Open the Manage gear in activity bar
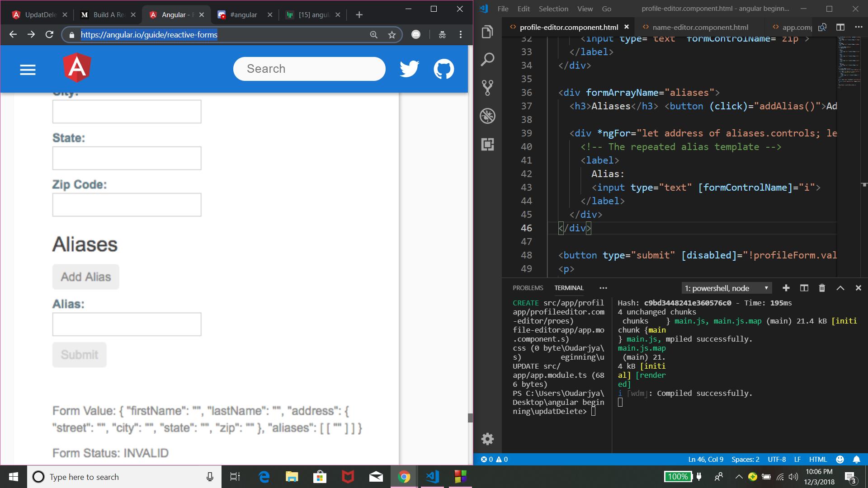The width and height of the screenshot is (868, 488). 487,439
